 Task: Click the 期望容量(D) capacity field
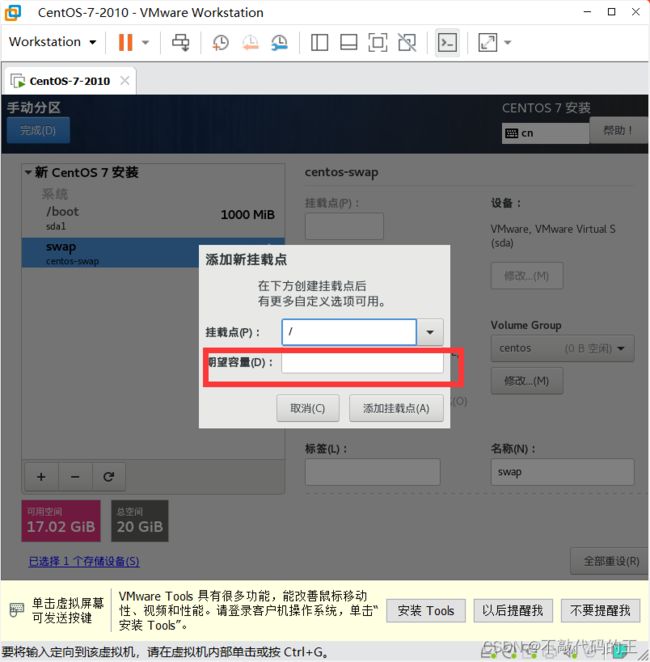(362, 363)
